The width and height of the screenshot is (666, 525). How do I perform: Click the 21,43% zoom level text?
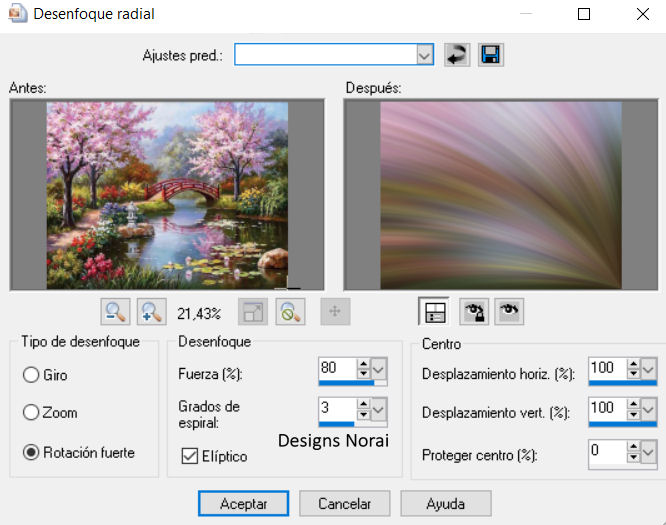pyautogui.click(x=199, y=314)
